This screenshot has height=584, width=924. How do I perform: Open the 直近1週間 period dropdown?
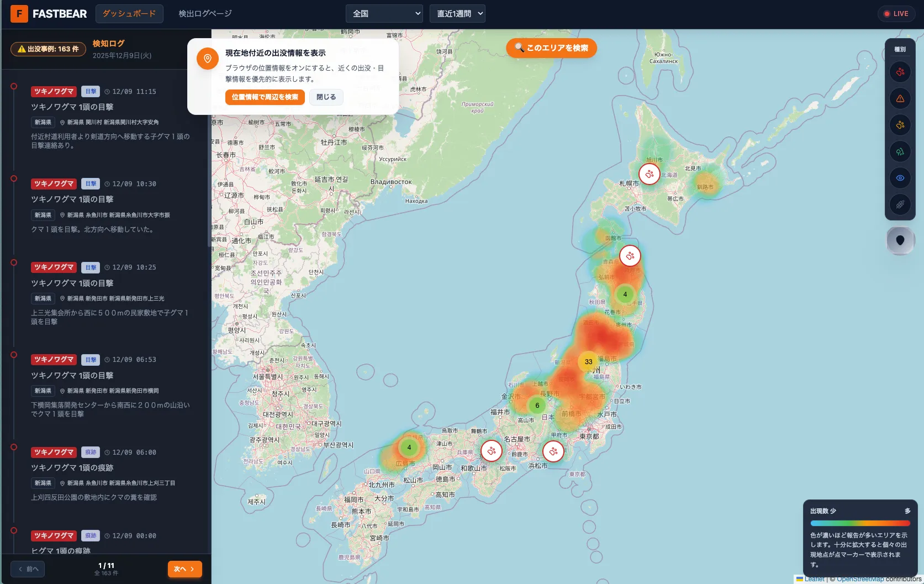457,14
